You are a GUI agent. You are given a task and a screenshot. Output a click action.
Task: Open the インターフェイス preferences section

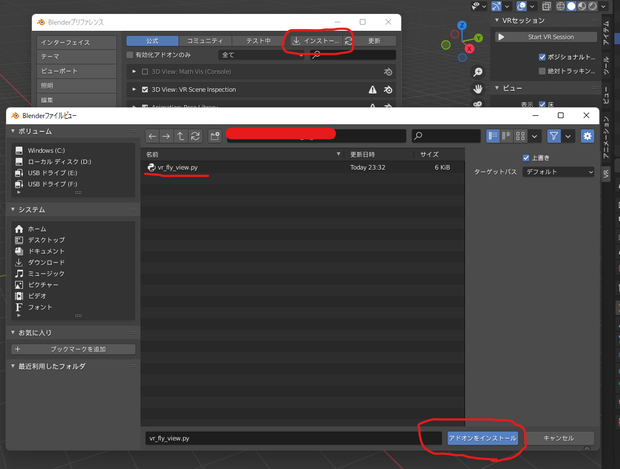coord(76,42)
